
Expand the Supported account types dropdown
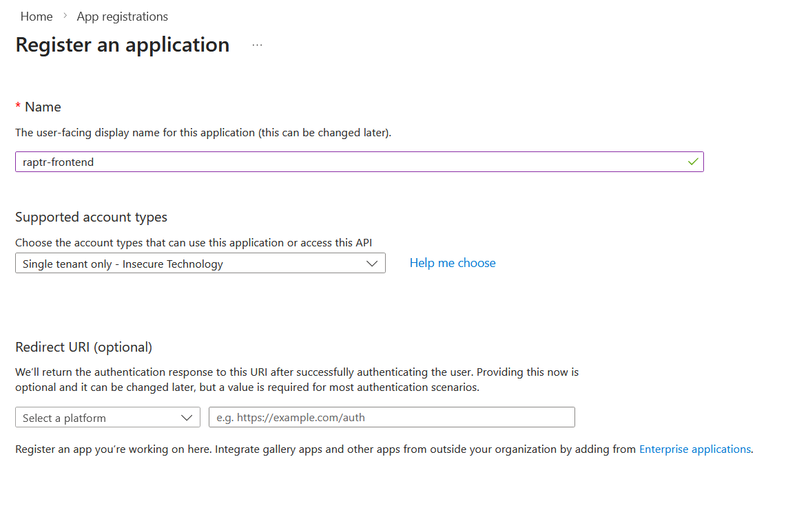200,264
